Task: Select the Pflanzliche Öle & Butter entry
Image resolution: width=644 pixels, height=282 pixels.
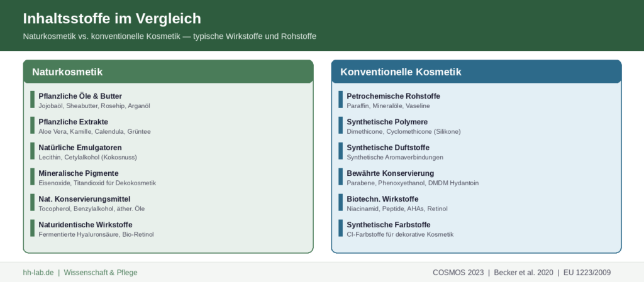Action: pyautogui.click(x=80, y=96)
